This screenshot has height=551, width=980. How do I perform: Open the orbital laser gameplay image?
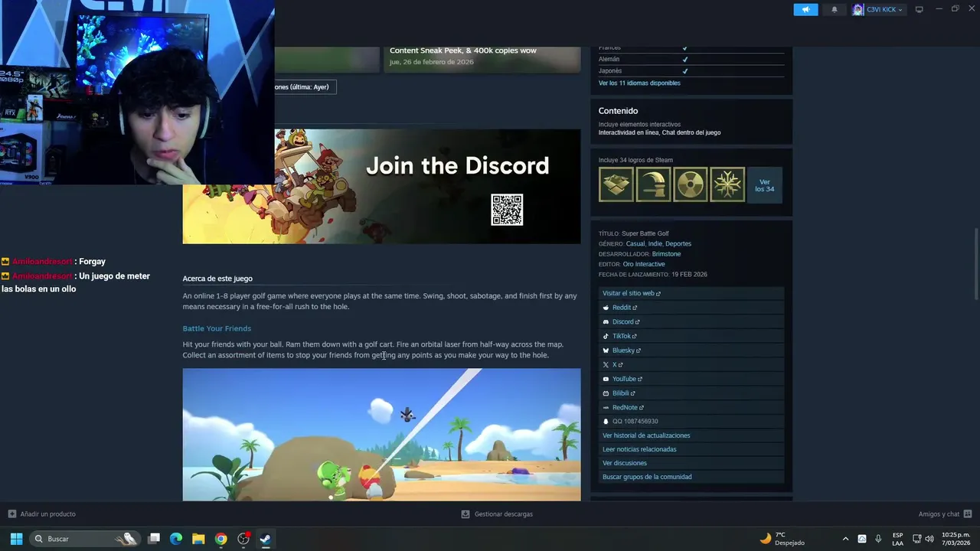381,435
